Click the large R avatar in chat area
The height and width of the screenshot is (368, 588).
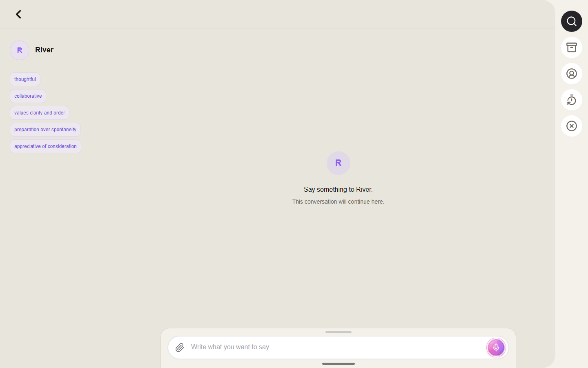tap(339, 163)
